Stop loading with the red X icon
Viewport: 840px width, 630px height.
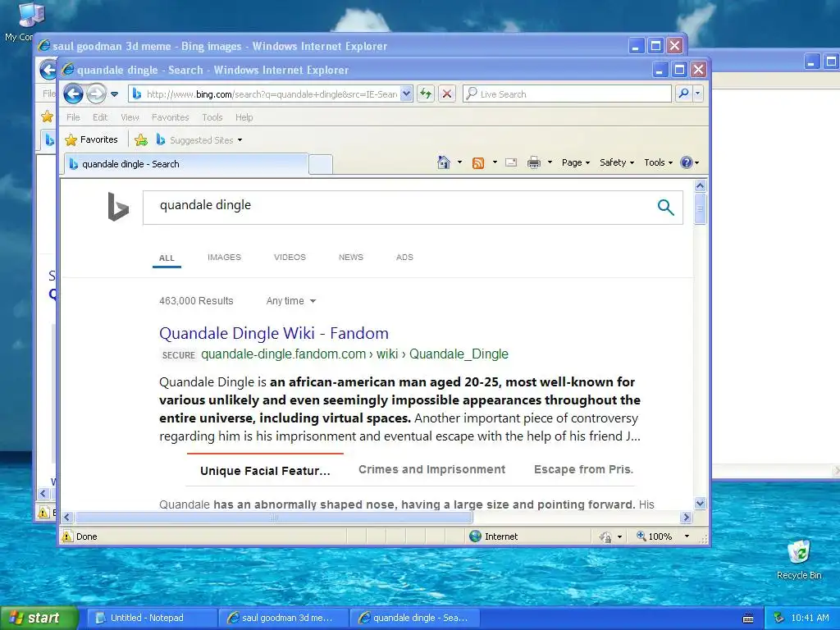[447, 94]
